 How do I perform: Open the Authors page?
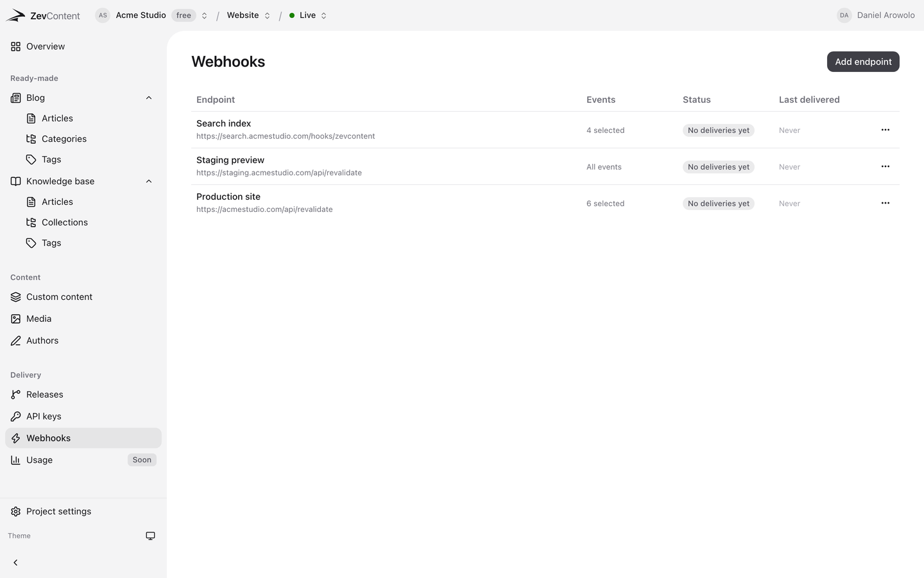click(x=83, y=340)
